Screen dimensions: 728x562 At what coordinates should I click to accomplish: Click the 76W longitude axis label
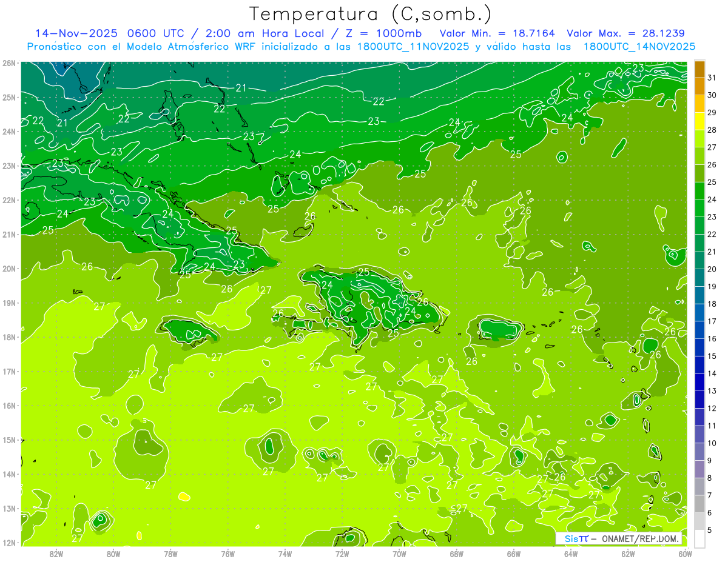(227, 554)
